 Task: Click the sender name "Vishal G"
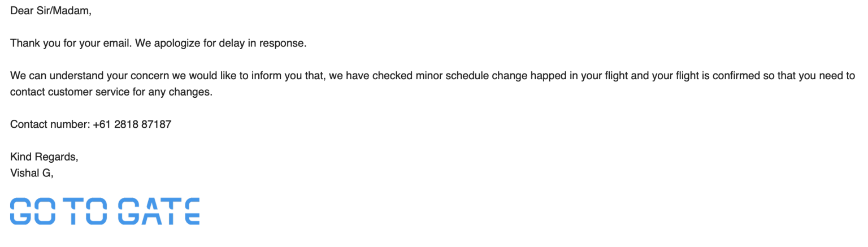tap(31, 173)
